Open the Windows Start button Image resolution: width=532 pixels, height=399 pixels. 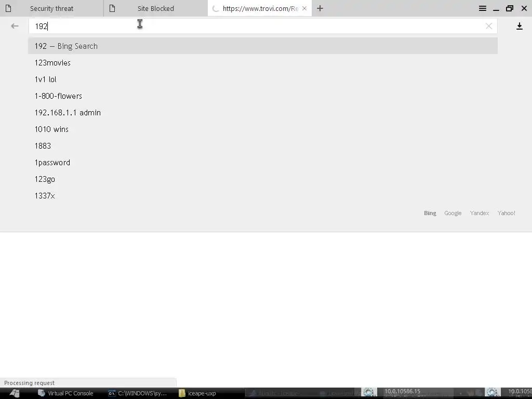(14, 393)
